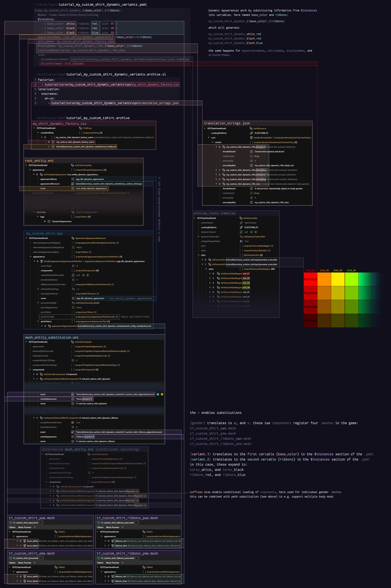391x588 pixels.
Task: Click class icon before entTemplateAppearance root_entity_dynamic_appearance_
Action: pyautogui.click(x=41, y=174)
